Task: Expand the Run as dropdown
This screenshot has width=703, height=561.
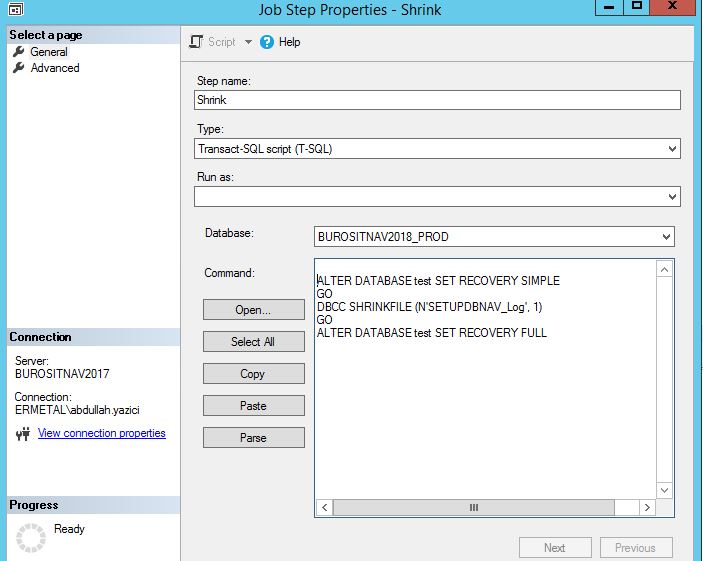Action: [671, 197]
